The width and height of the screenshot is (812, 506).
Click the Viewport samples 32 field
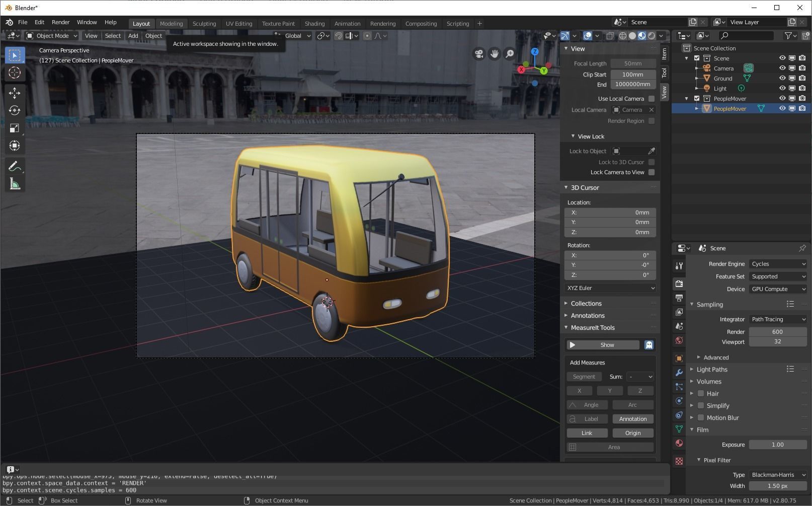pos(778,341)
